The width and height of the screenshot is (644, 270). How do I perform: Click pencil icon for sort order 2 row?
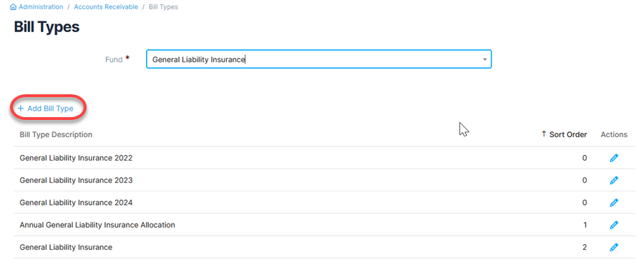point(614,247)
